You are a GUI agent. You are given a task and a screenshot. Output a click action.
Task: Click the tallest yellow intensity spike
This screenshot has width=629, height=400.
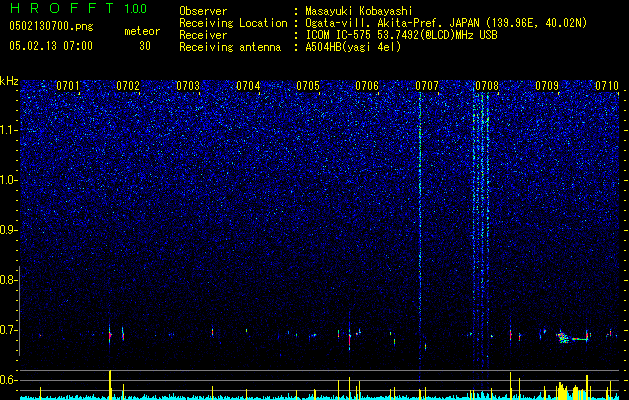[110, 385]
